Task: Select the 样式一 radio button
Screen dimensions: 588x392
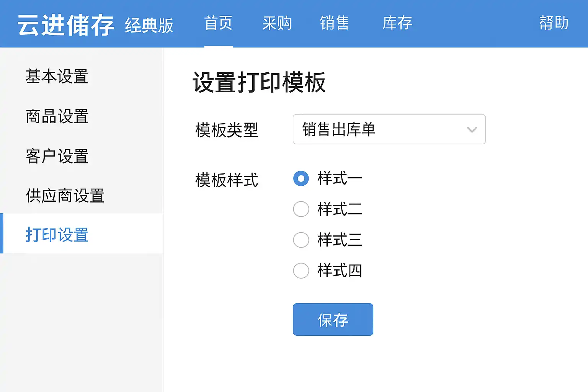Action: [x=301, y=178]
